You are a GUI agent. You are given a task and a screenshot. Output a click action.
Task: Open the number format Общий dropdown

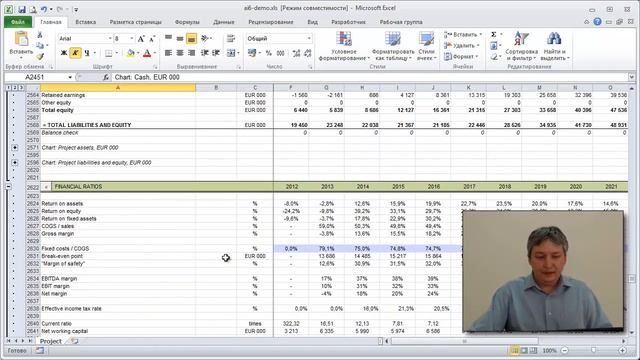(309, 38)
